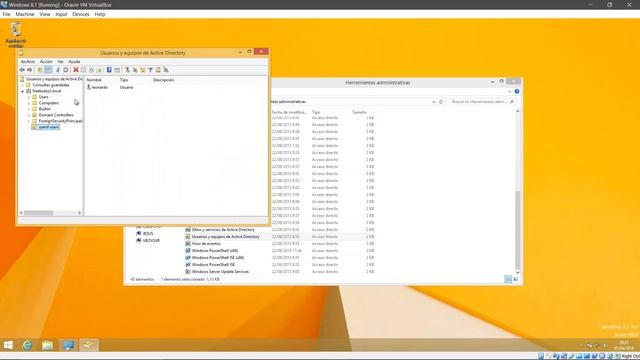Expand the Builtin container

[29, 109]
